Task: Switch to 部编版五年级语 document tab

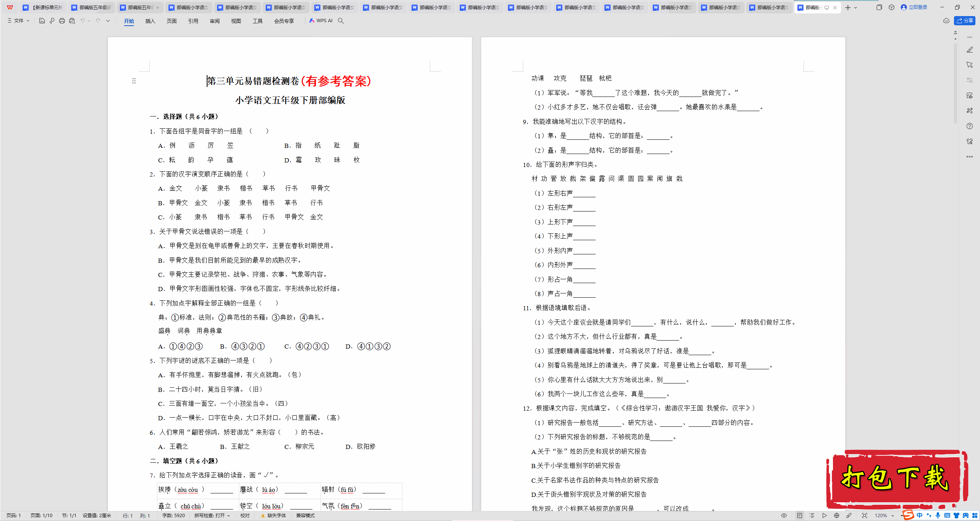Action: (x=91, y=7)
